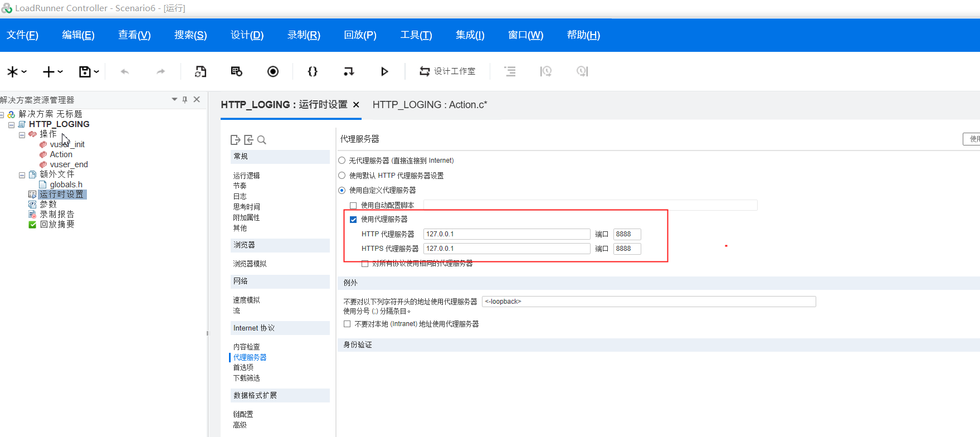This screenshot has width=980, height=437.
Task: Collapse the 操作 tree node
Action: coord(22,135)
